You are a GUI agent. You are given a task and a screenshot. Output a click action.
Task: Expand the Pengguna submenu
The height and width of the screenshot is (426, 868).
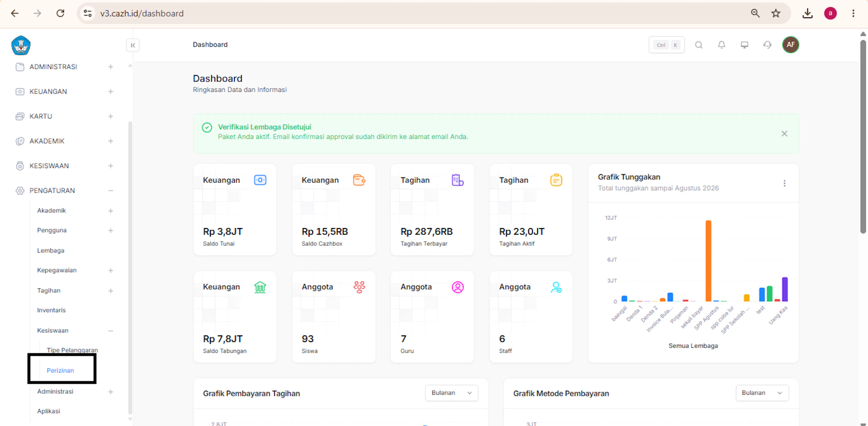(111, 231)
